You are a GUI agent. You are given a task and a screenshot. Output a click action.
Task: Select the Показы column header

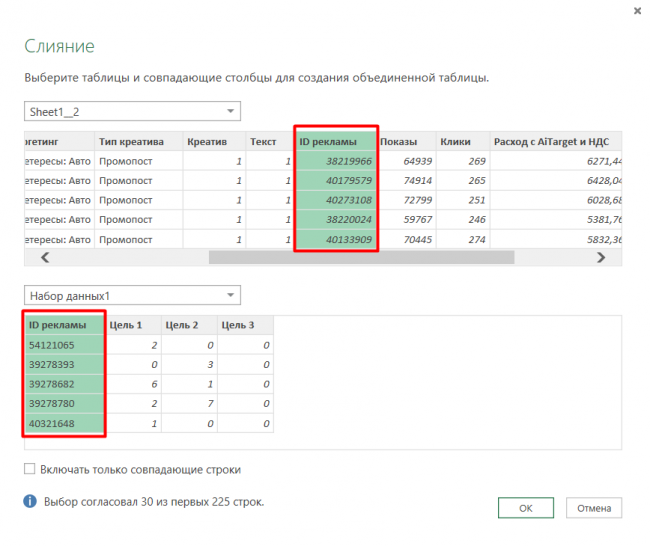click(x=399, y=141)
